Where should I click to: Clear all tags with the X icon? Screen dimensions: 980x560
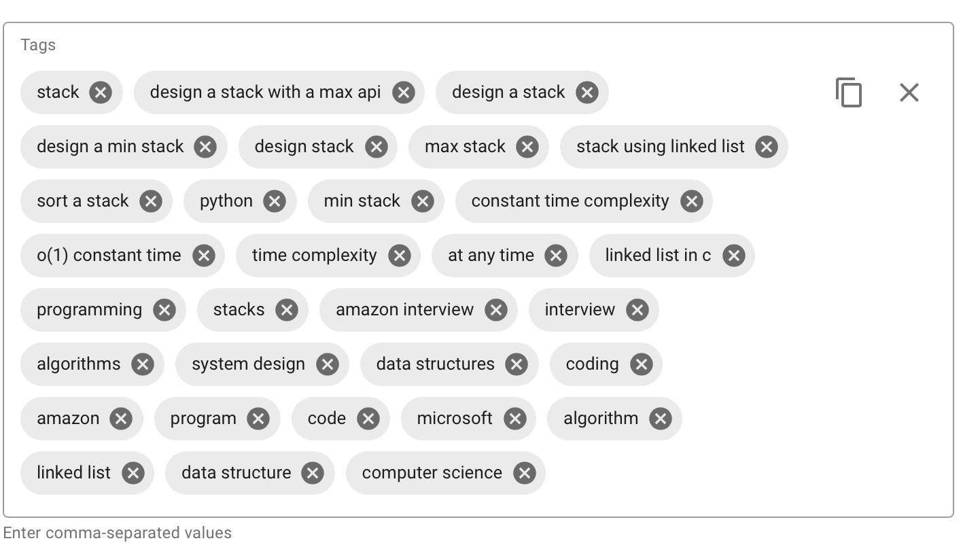click(x=909, y=92)
